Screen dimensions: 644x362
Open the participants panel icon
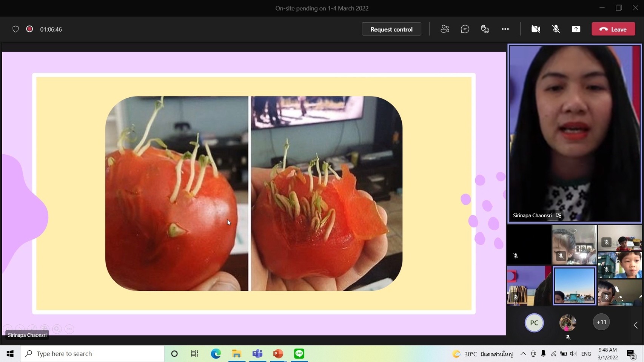click(x=445, y=29)
